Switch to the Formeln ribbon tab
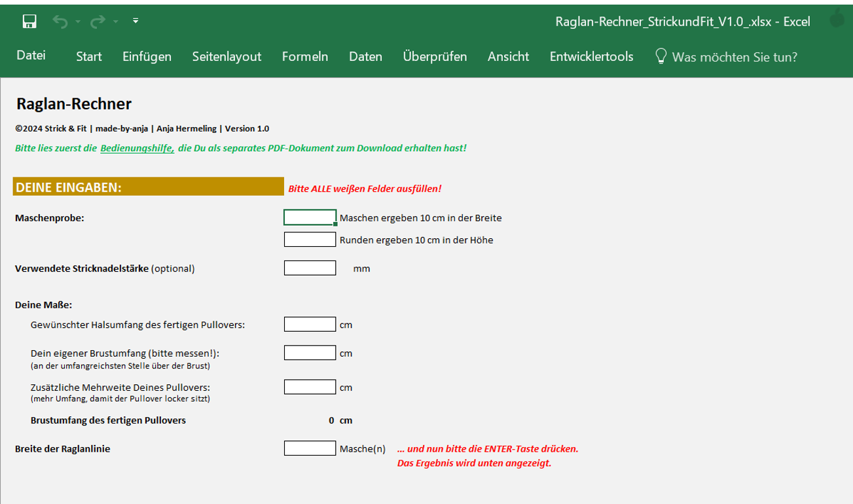Image resolution: width=853 pixels, height=504 pixels. (304, 57)
